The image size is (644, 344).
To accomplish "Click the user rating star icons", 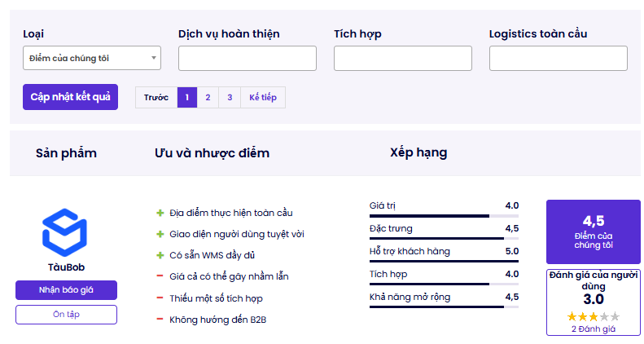I will [x=593, y=316].
